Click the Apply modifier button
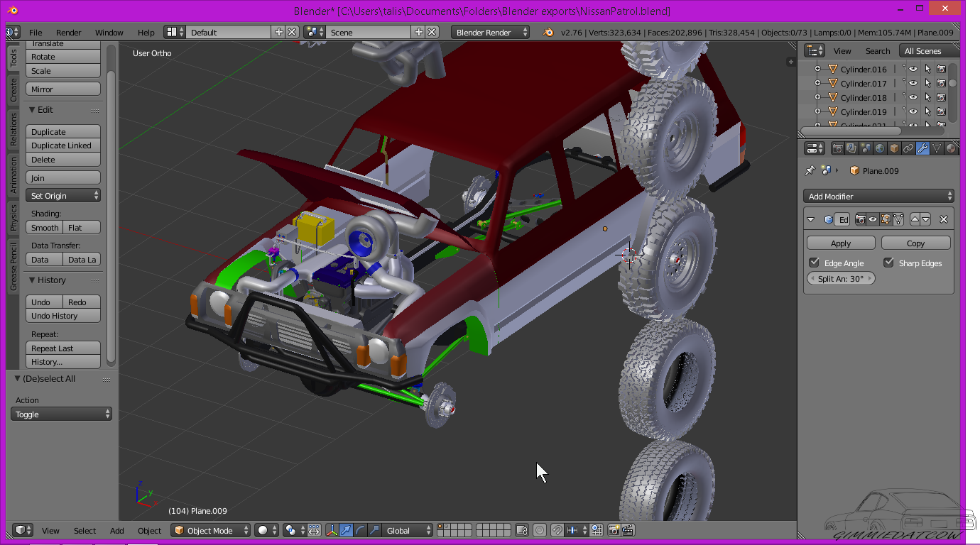Screen dimensions: 980x545 point(841,243)
